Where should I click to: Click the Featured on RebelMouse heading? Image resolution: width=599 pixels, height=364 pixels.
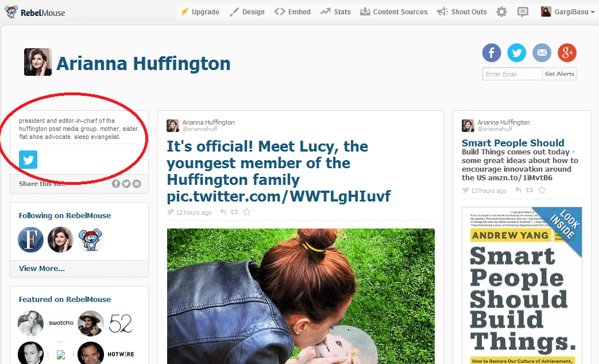pyautogui.click(x=65, y=300)
